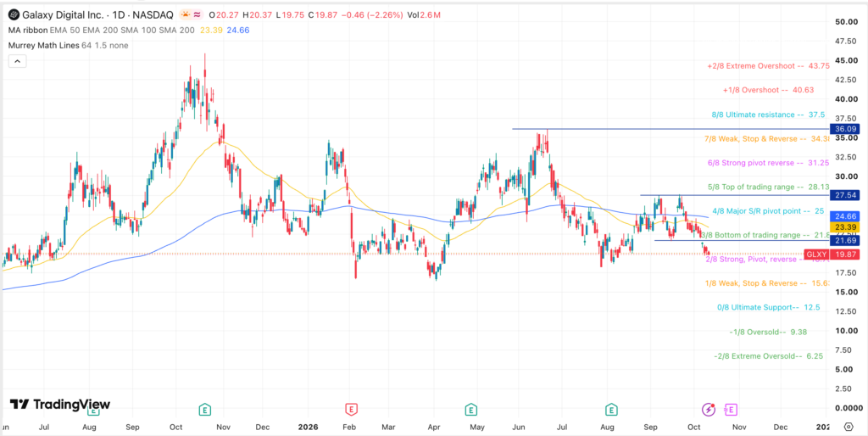Click the 8/8 Ultimate resistance 37.5 label
The image size is (868, 436).
[x=768, y=115]
